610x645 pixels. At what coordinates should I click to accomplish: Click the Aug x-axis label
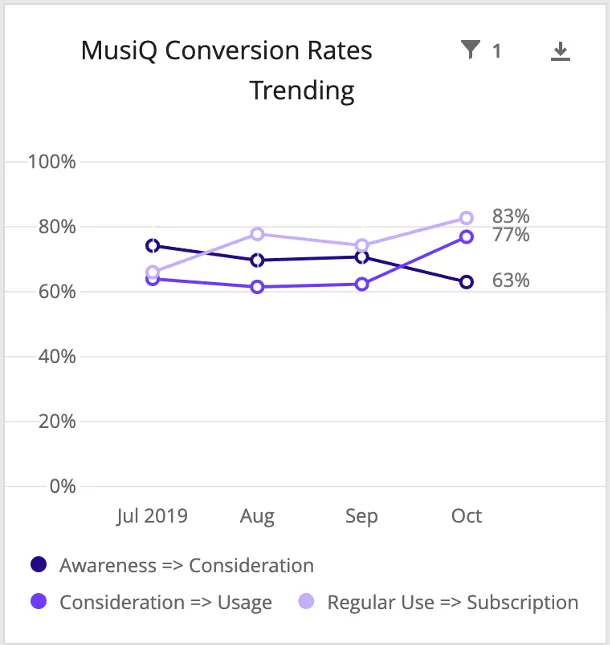(x=257, y=516)
